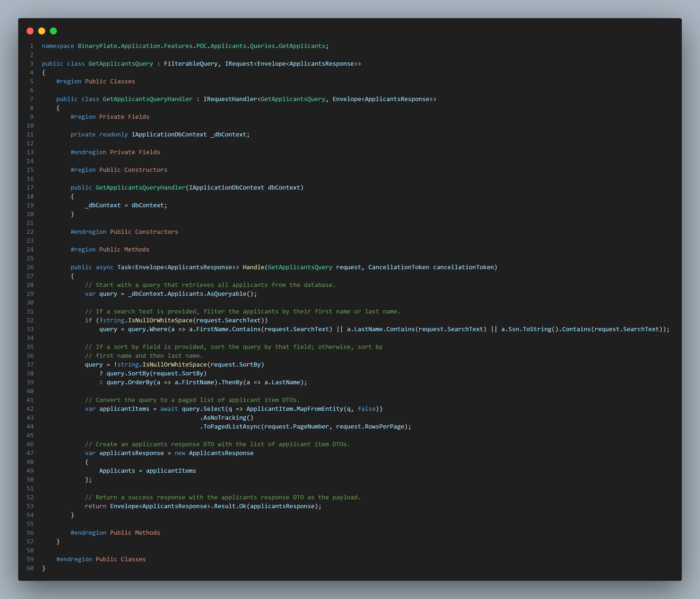This screenshot has width=700, height=599.
Task: Click '#endregion Public Classes' on line 59
Action: tap(101, 559)
